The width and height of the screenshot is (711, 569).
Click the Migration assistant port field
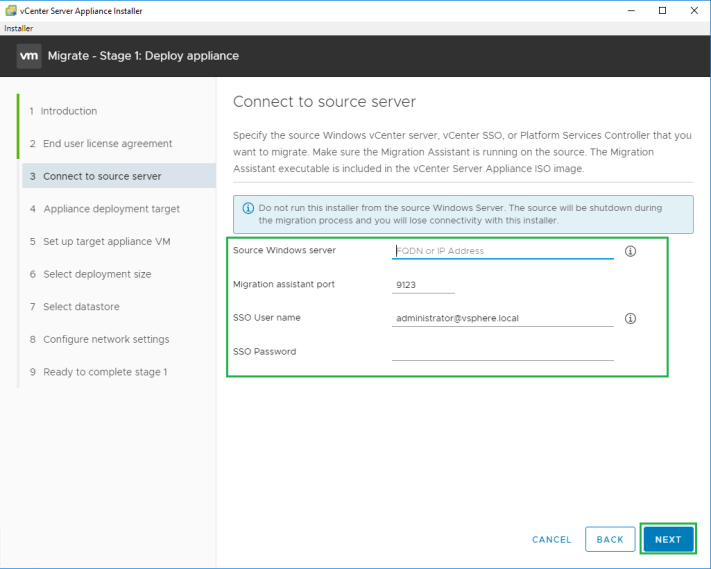[423, 285]
